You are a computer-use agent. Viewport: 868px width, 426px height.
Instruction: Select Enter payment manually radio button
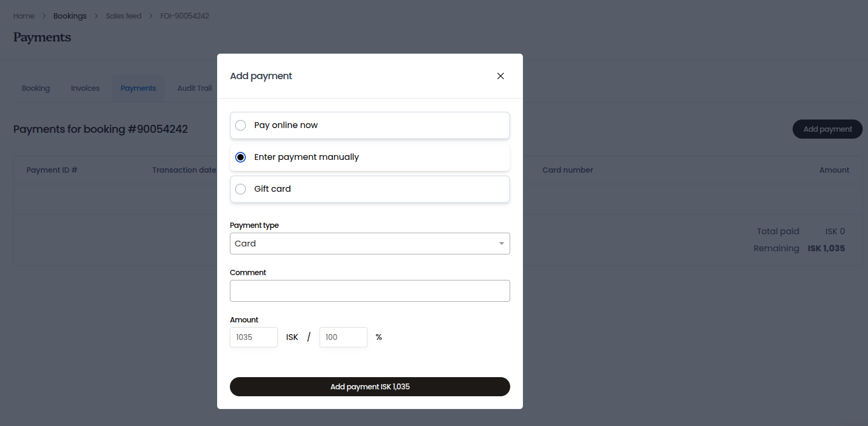240,157
